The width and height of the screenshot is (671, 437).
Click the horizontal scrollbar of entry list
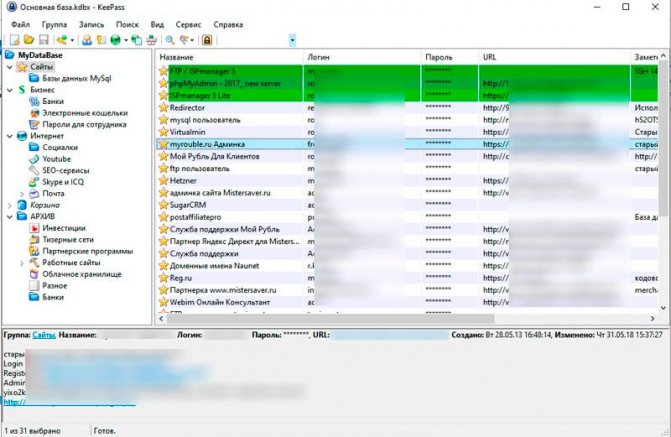coord(330,318)
